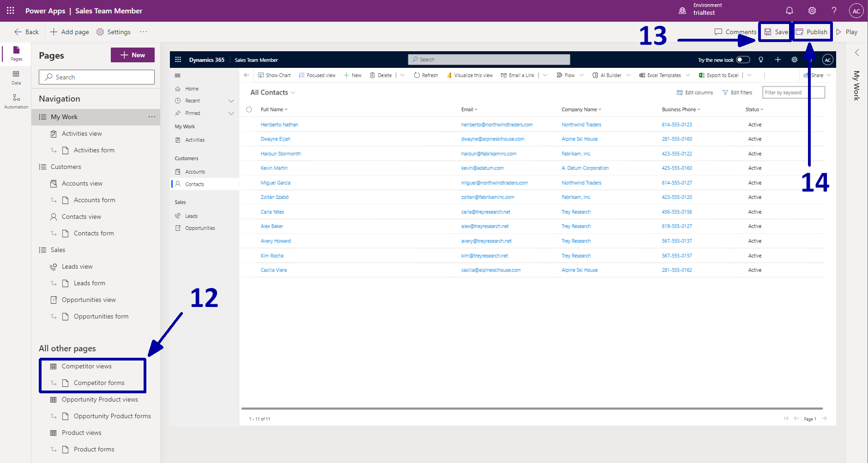Click the help question mark icon
The width and height of the screenshot is (868, 463).
pos(834,11)
